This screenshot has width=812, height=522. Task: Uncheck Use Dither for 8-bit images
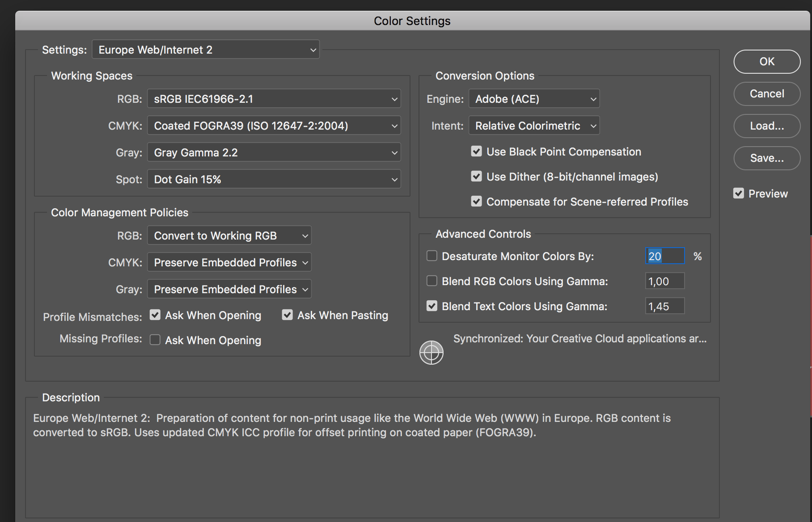pos(476,176)
